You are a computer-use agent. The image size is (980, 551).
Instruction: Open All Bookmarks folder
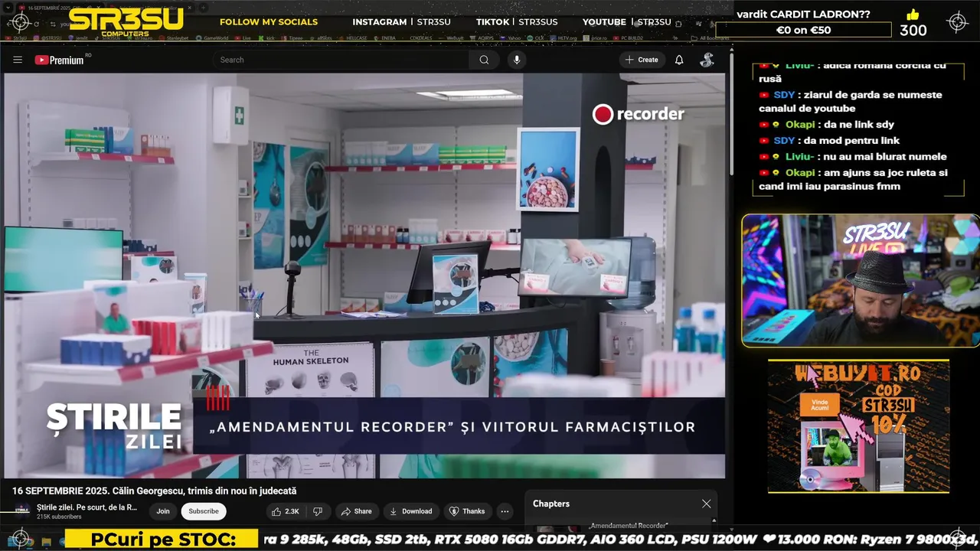pyautogui.click(x=709, y=37)
